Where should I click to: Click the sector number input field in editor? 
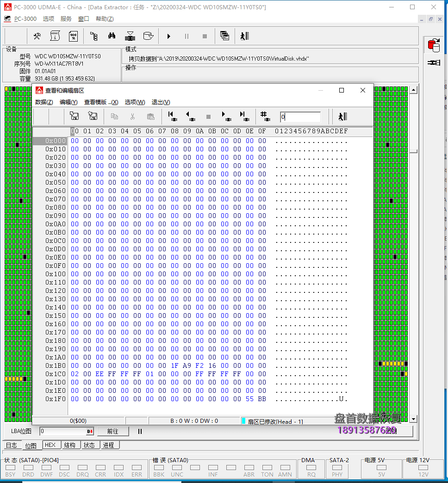tap(300, 117)
